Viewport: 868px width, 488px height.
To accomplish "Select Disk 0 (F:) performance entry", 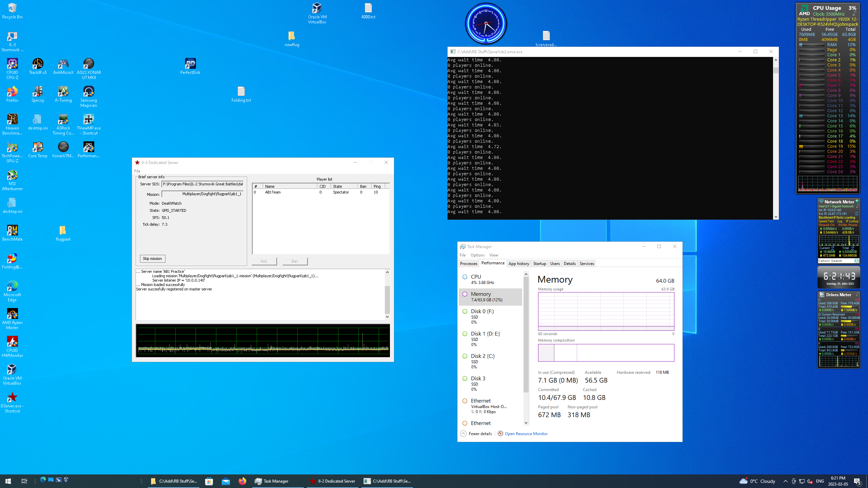I will coord(490,317).
